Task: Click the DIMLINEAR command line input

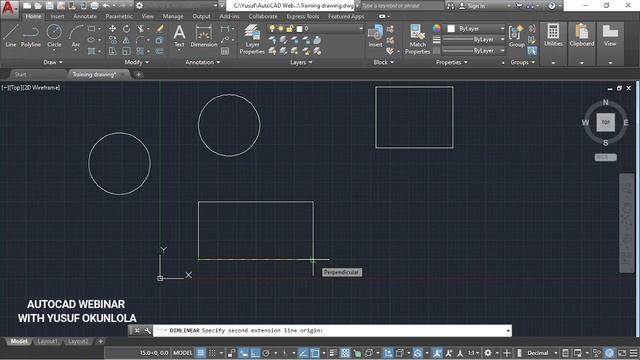Action: pos(332,331)
